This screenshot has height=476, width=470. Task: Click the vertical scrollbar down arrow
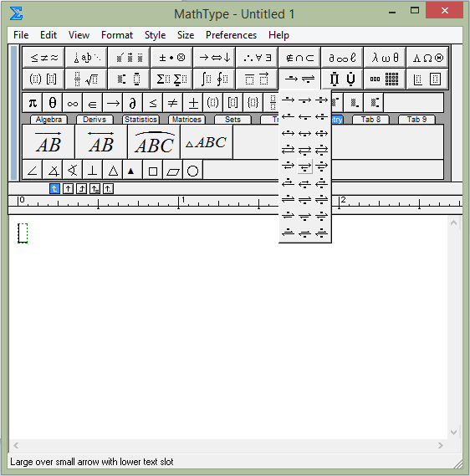coord(453,432)
